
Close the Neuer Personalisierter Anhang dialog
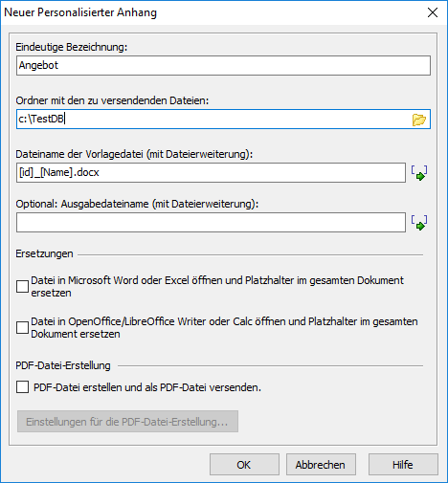[433, 12]
